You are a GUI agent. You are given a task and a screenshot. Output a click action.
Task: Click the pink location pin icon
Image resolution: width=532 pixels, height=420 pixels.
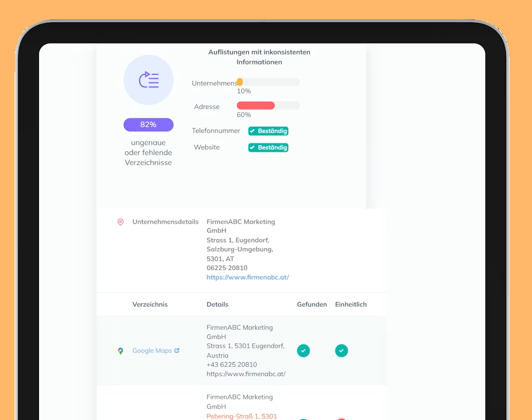click(x=121, y=222)
